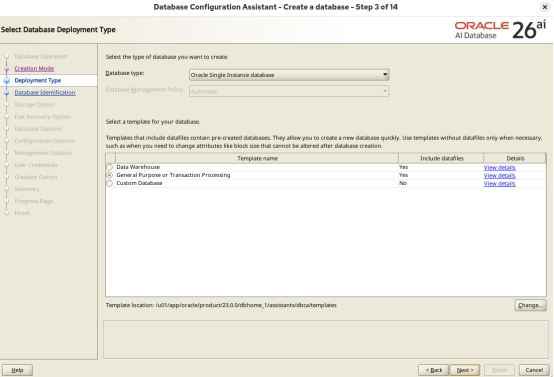Select General Purpose or Transaction Processing radio
Image resolution: width=554 pixels, height=377 pixels.
[x=110, y=175]
